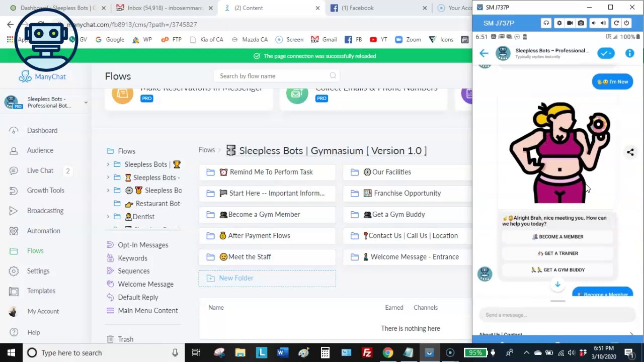Image resolution: width=644 pixels, height=362 pixels.
Task: Open Dashboard in ManyChat sidebar
Action: click(x=42, y=130)
